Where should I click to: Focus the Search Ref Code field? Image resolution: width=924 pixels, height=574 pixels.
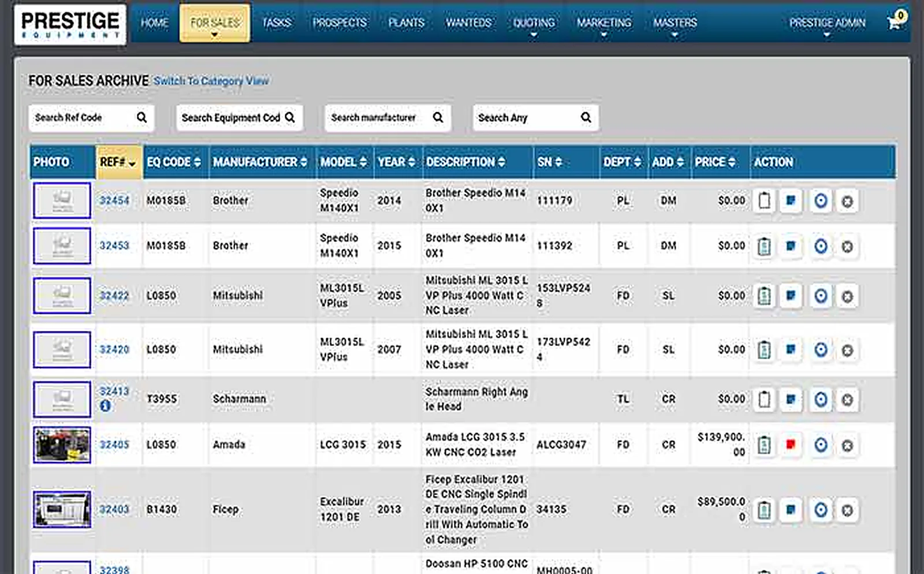91,118
